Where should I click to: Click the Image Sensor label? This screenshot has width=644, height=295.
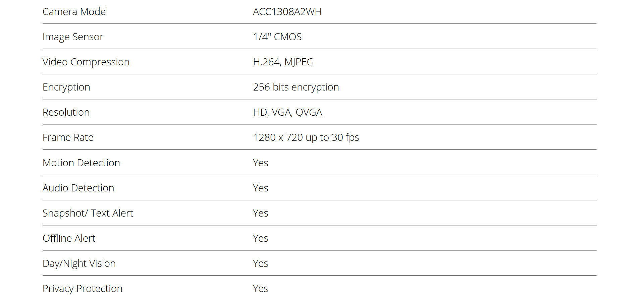click(x=73, y=37)
